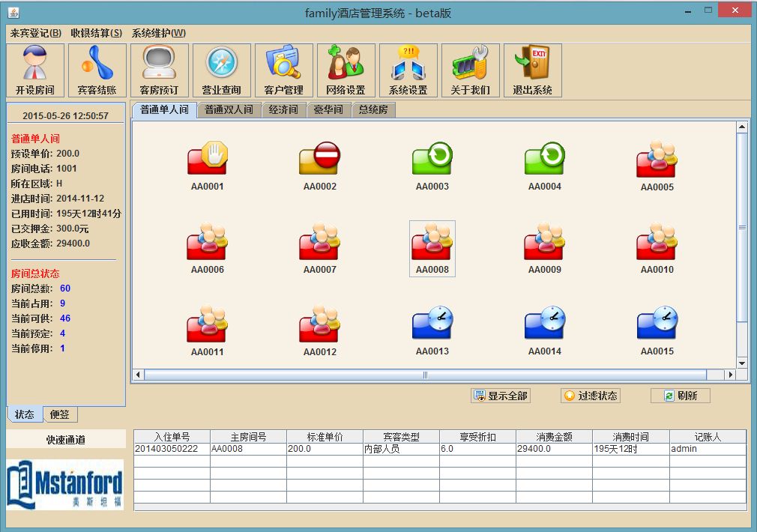Select reserved room AA0013
The width and height of the screenshot is (757, 532).
[x=432, y=326]
